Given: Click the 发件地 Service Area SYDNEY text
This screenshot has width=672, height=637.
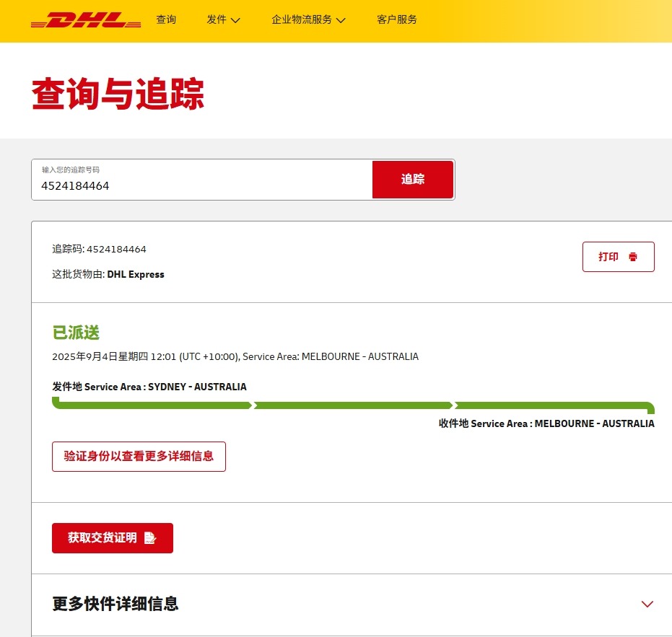Looking at the screenshot, I should [149, 387].
